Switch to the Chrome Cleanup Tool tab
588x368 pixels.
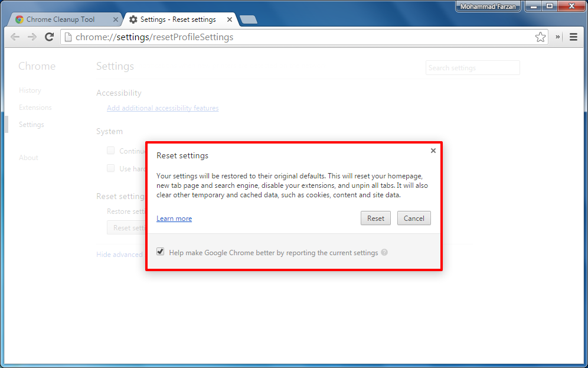65,19
